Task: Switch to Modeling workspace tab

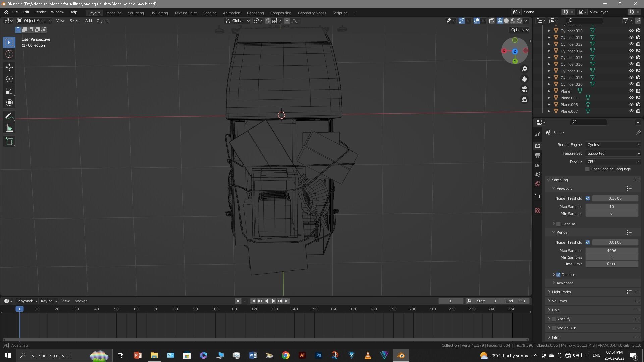Action: coord(114,13)
